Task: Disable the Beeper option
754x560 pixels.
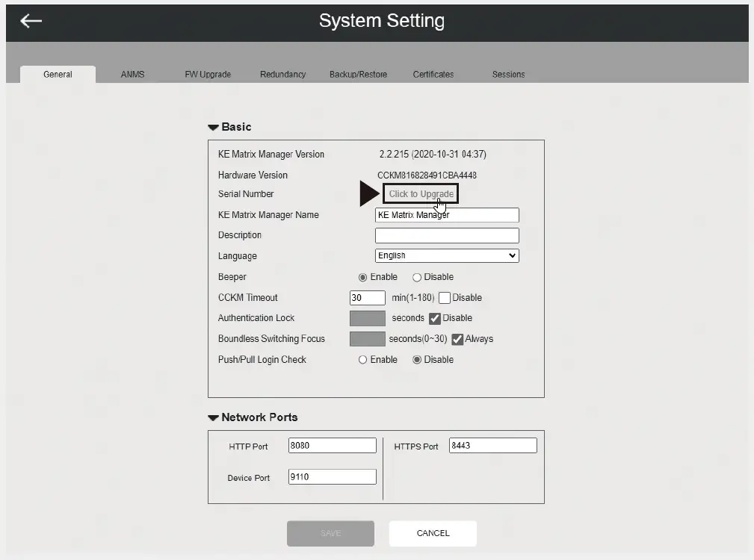Action: 417,277
